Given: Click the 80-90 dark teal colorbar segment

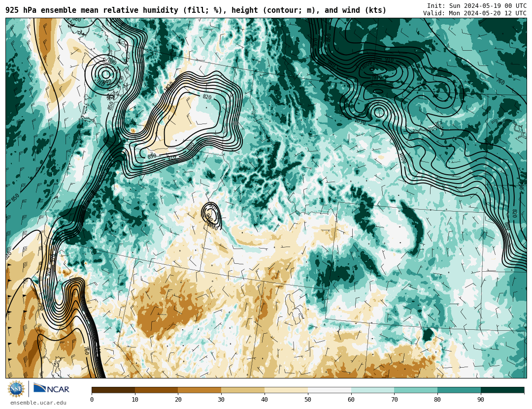Looking at the screenshot, I should click(459, 390).
